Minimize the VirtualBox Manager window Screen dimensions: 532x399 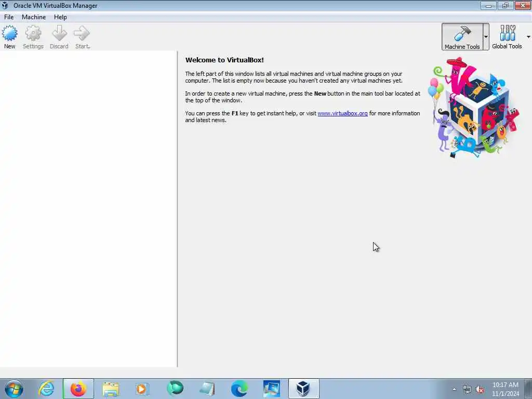pyautogui.click(x=488, y=5)
